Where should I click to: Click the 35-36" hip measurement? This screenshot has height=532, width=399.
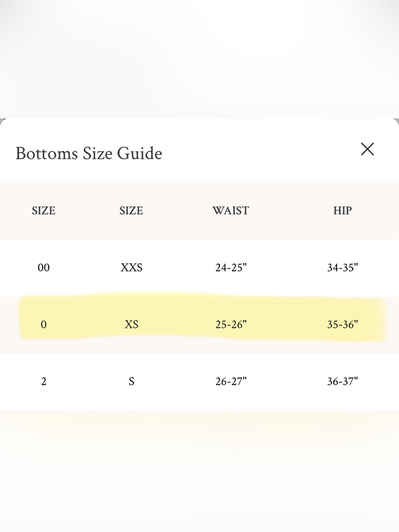(x=342, y=325)
